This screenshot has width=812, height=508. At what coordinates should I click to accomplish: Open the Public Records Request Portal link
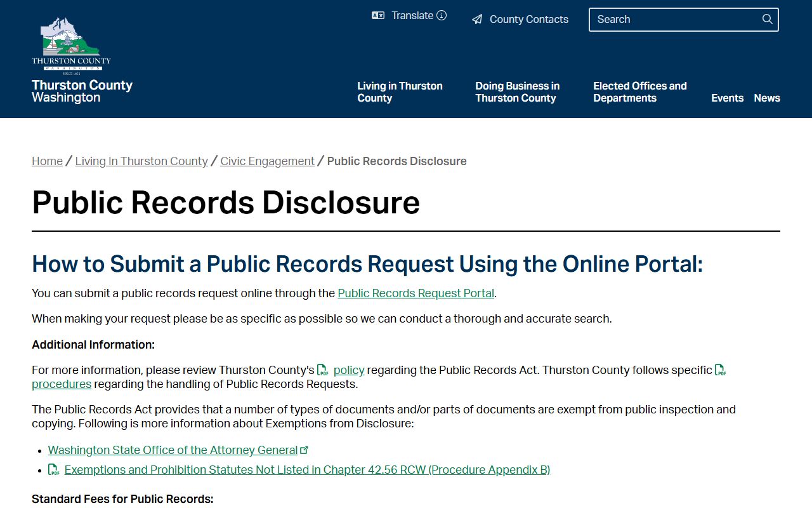416,293
